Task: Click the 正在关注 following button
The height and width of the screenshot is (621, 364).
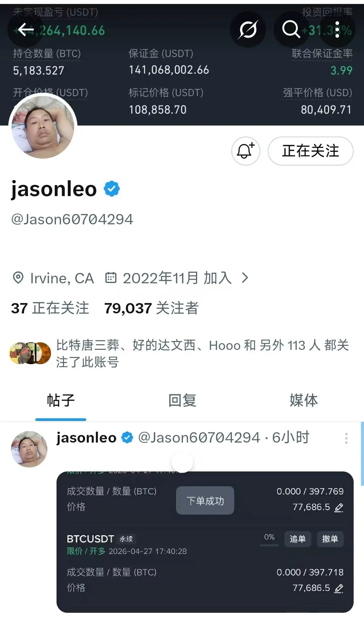Action: click(x=311, y=151)
